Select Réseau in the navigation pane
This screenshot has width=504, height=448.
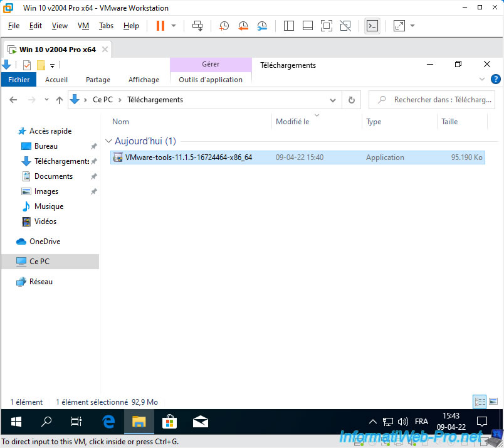point(41,282)
